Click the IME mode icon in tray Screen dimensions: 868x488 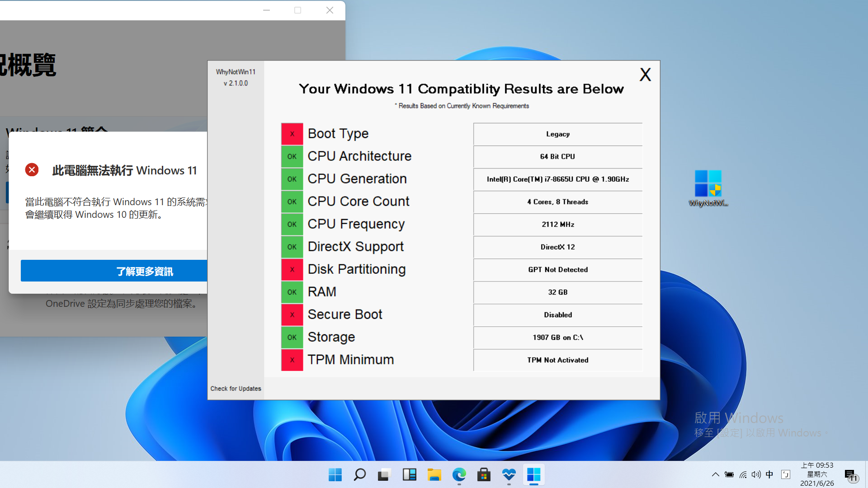pos(786,474)
